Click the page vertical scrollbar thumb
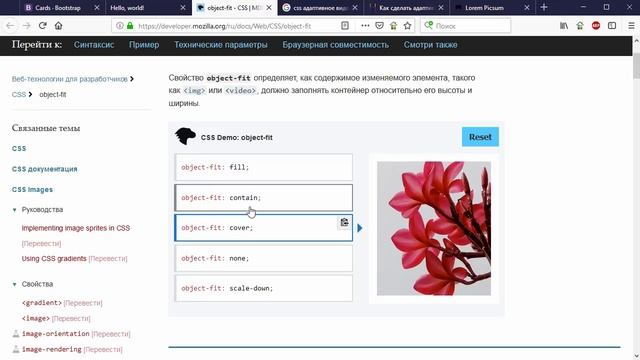This screenshot has width=640, height=360. (x=636, y=66)
